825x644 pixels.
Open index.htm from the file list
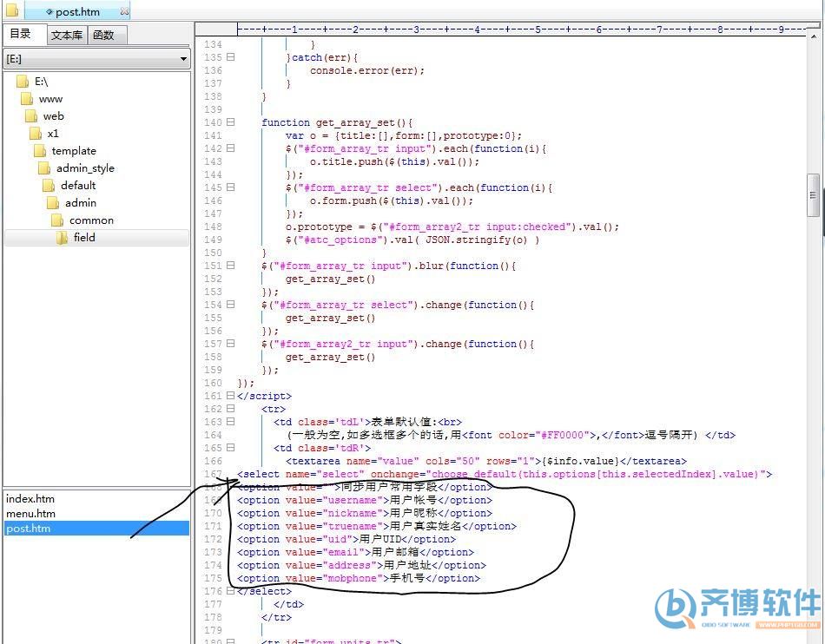30,499
